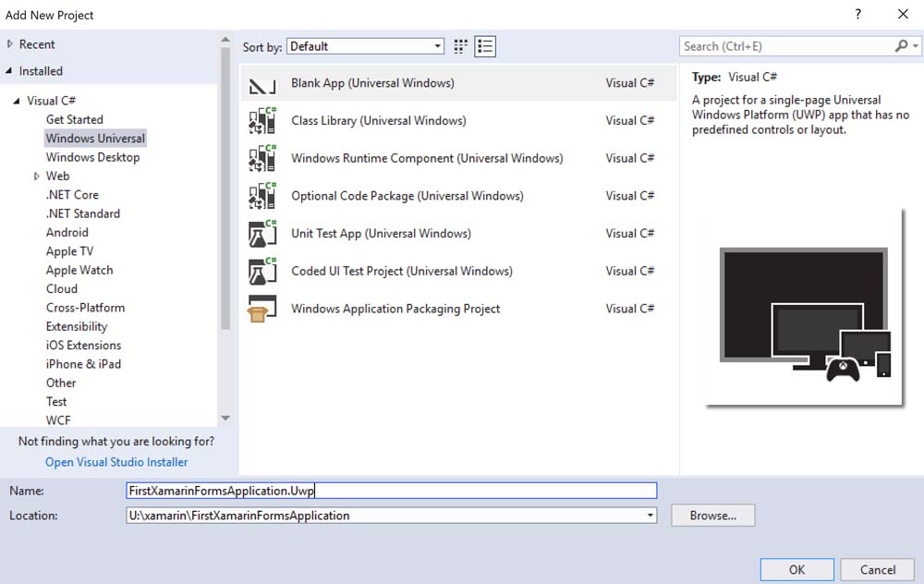Viewport: 924px width, 584px height.
Task: Choose the Unit Test App icon
Action: point(262,234)
